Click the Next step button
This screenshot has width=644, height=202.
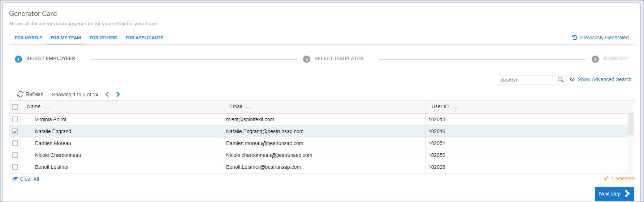614,194
